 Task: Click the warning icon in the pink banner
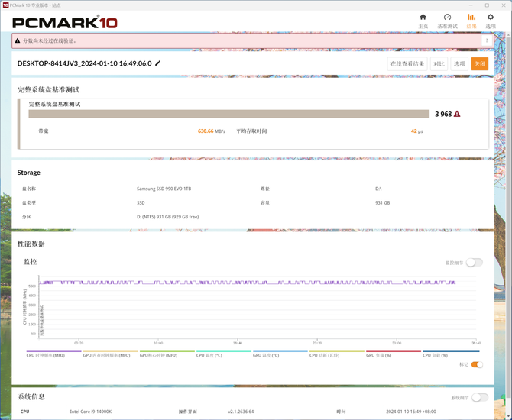(x=18, y=40)
